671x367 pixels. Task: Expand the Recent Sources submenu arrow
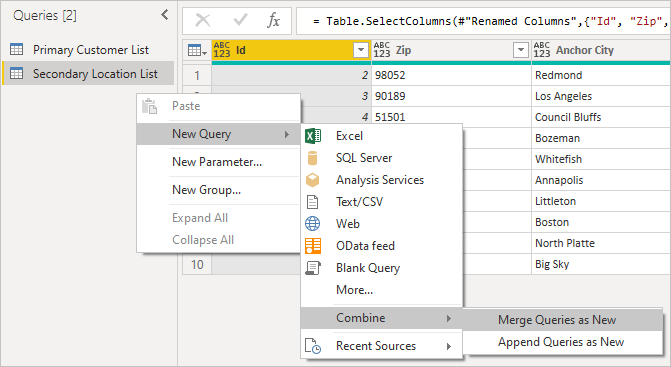pyautogui.click(x=448, y=346)
